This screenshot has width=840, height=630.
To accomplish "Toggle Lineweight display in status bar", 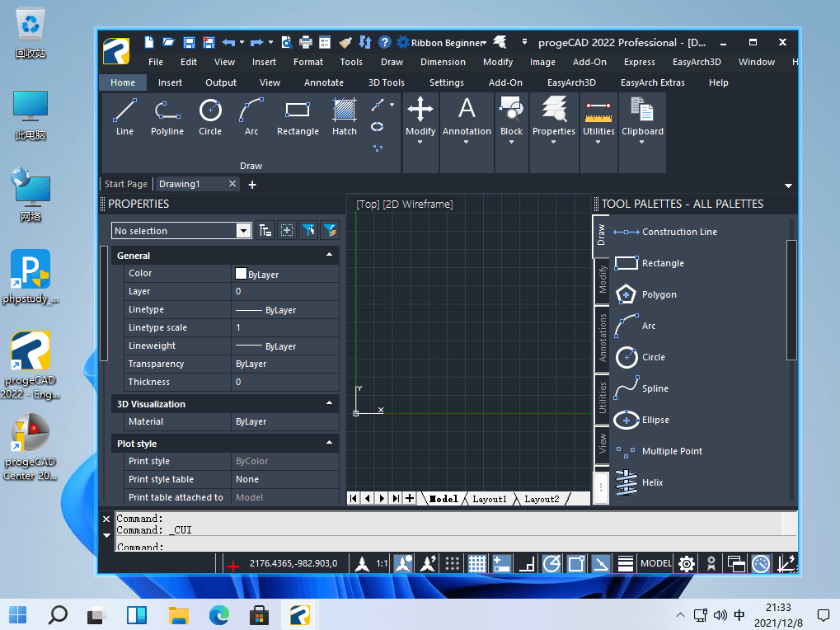I will tap(625, 563).
